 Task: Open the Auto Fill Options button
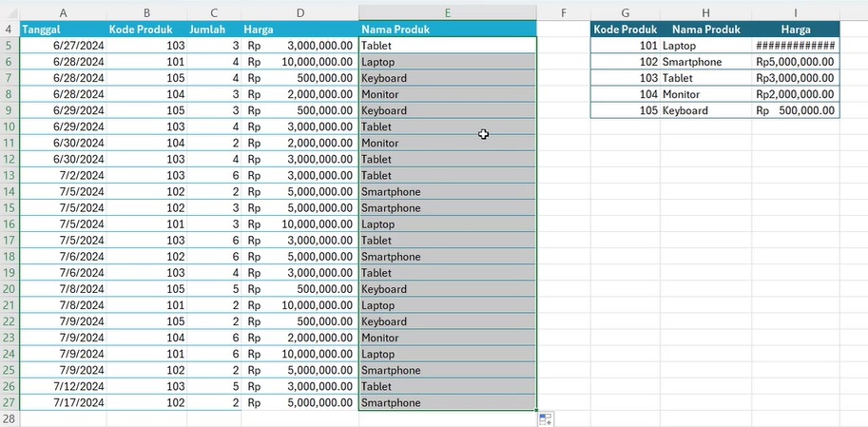tap(546, 418)
